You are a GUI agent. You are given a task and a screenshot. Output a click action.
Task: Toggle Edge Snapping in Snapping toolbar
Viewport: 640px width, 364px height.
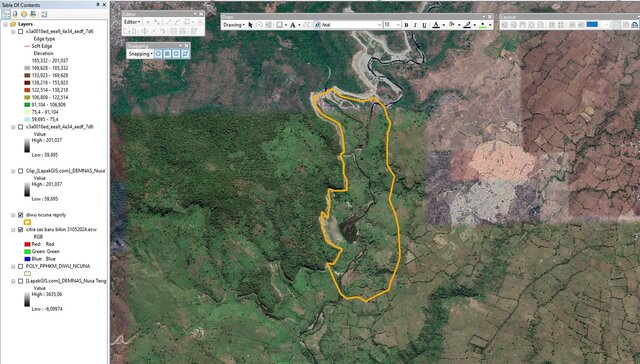tap(185, 54)
